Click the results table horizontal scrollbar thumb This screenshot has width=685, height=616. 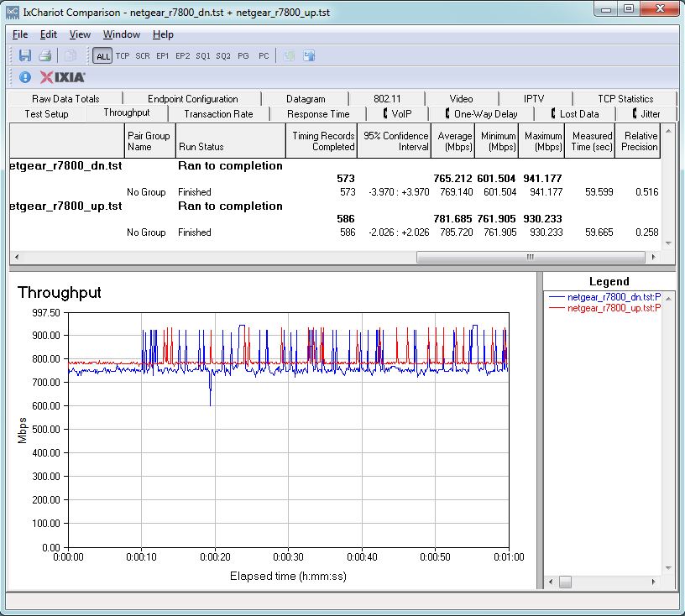531,257
